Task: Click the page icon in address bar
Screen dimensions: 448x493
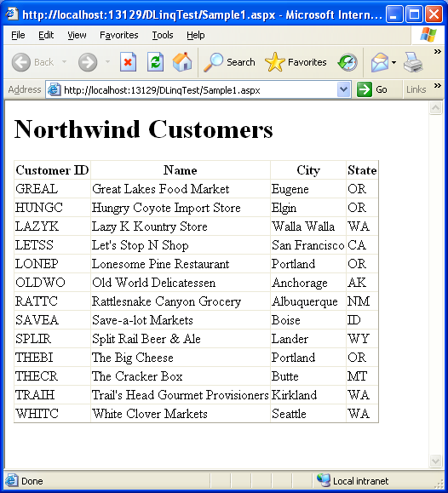Action: click(55, 90)
